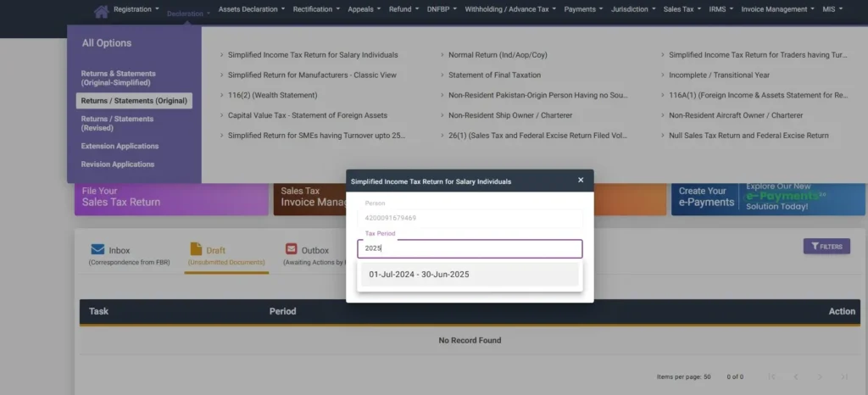
Task: Open 116(2) Wealth Statement link
Action: (272, 95)
